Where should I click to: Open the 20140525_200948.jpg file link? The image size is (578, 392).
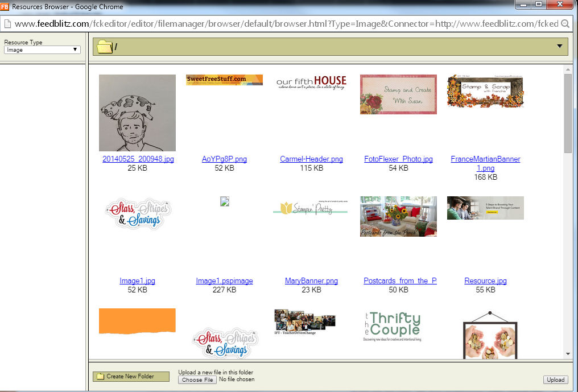(138, 159)
